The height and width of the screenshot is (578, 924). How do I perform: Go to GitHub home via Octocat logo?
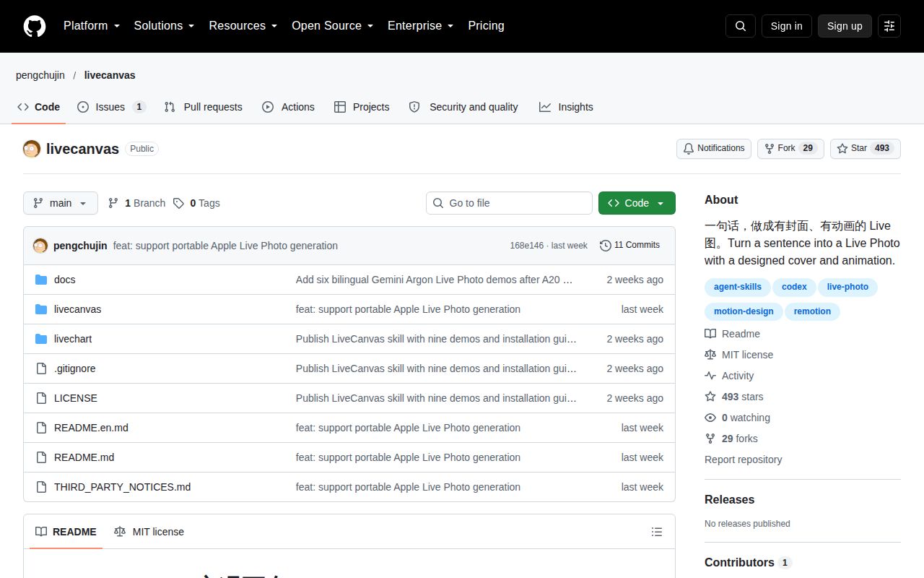click(x=35, y=26)
